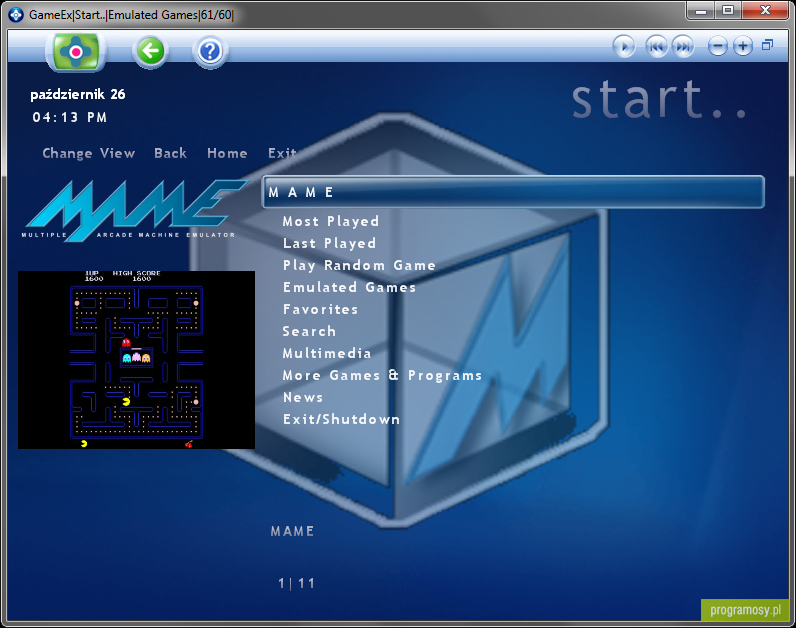Click the Exit text link
Image resolution: width=796 pixels, height=628 pixels.
click(282, 153)
